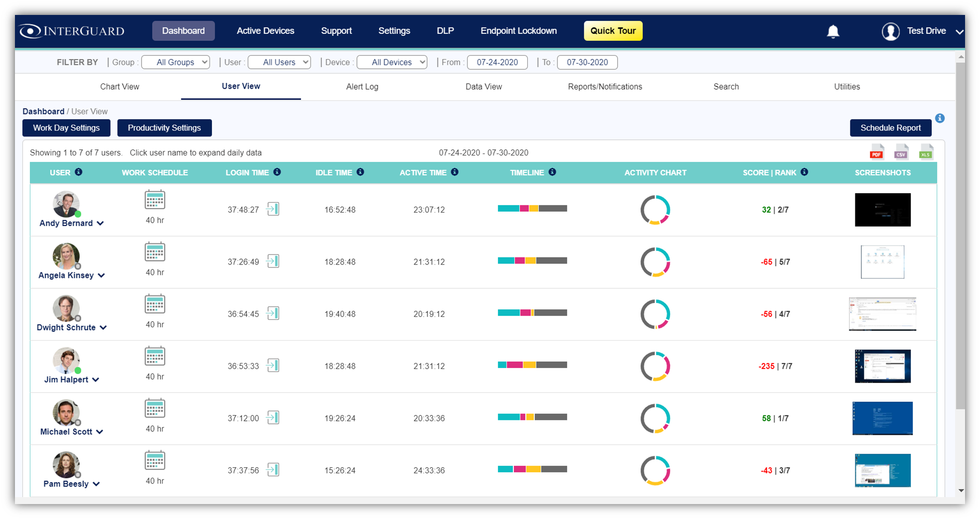
Task: Open Dwight Schrute's work schedule calendar icon
Action: pos(155,304)
